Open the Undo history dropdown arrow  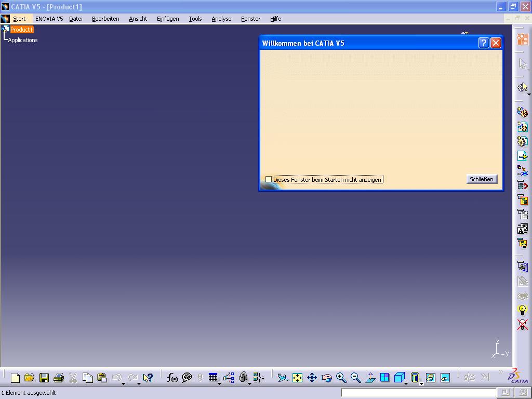(124, 384)
